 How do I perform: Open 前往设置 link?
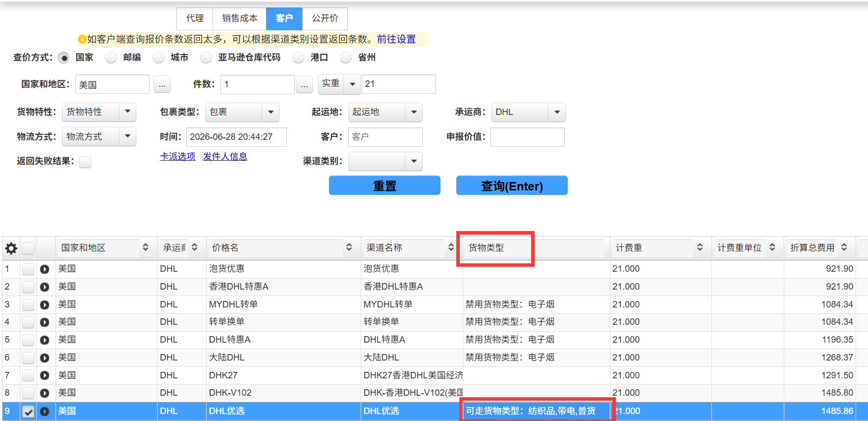(x=396, y=39)
